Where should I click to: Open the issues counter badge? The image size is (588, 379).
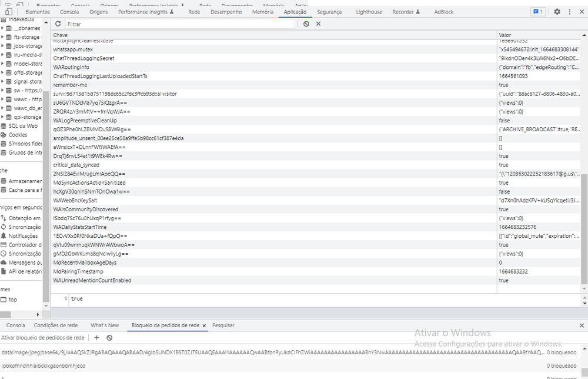click(538, 12)
